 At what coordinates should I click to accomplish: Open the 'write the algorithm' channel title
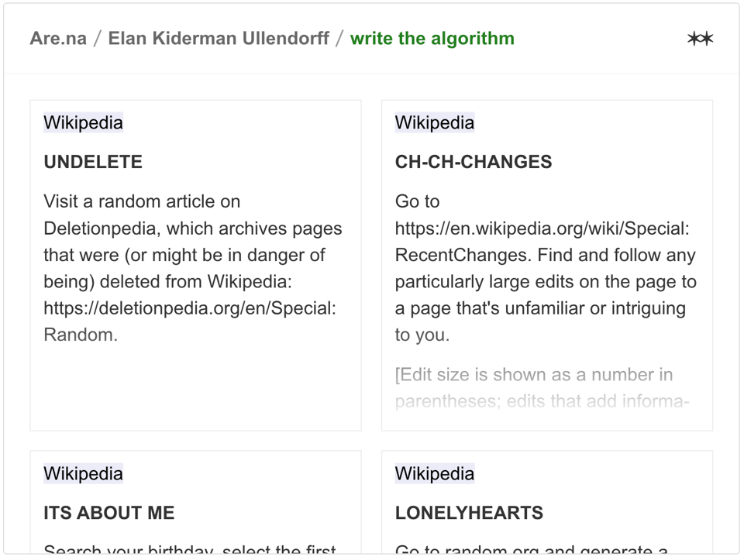coord(432,39)
